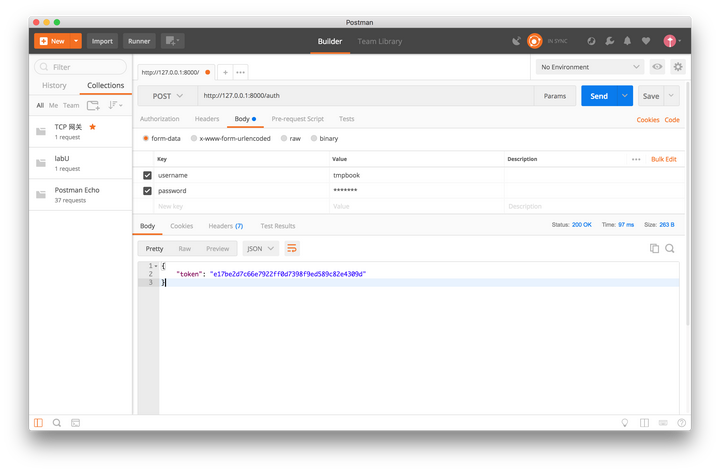Screen dimensions: 720x472
Task: Open the response Cookies tab
Action: [x=181, y=226]
